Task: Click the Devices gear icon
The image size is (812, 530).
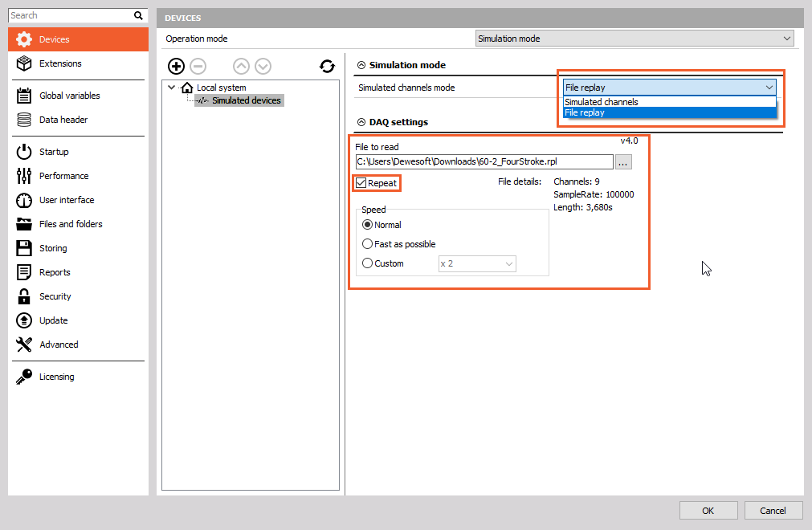Action: [24, 39]
